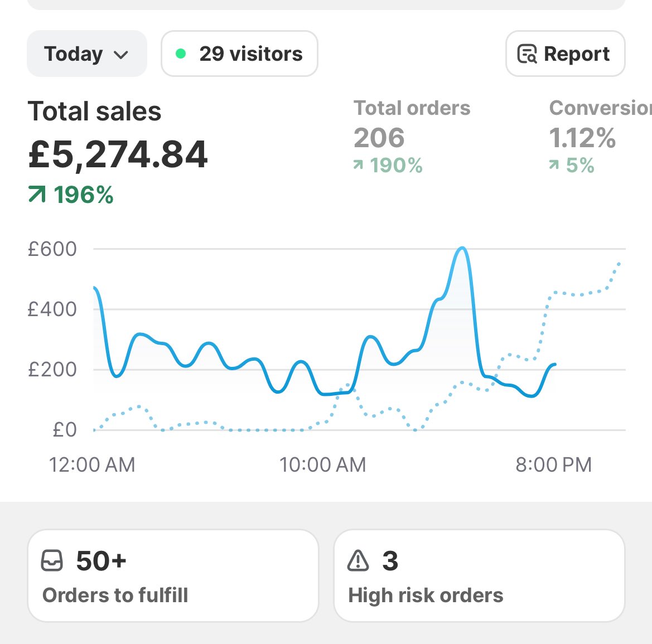Click the upward arrow beside 190% orders growth
652x644 pixels.
pos(359,165)
